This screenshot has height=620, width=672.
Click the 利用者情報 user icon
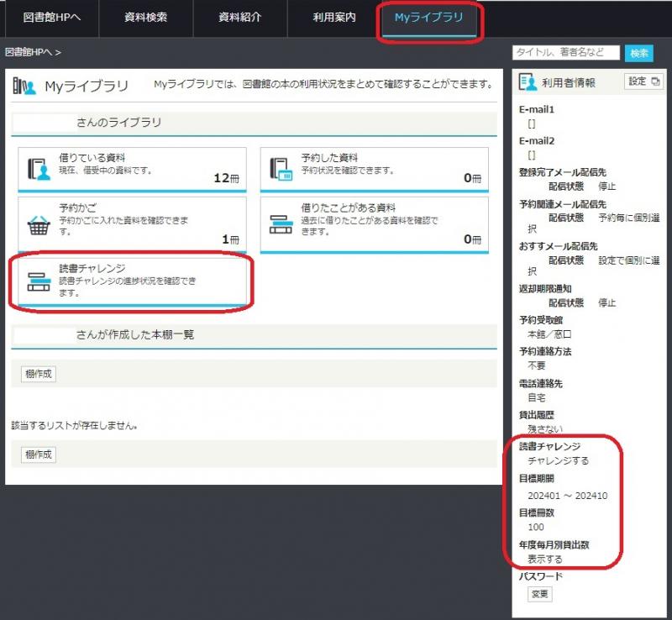click(528, 81)
